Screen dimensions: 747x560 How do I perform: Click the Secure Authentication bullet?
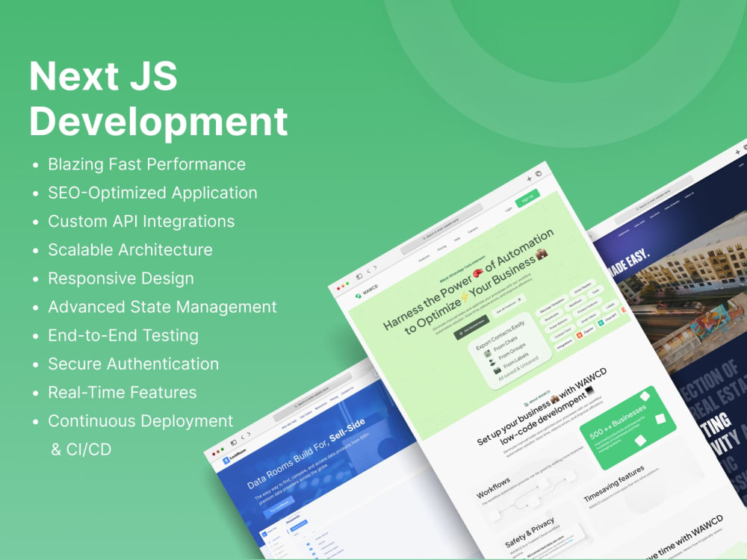(x=134, y=364)
